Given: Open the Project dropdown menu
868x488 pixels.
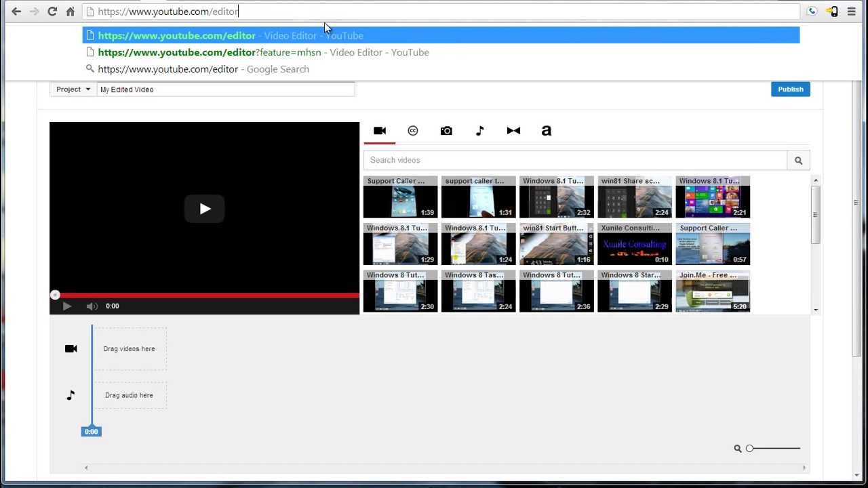Looking at the screenshot, I should pos(73,89).
